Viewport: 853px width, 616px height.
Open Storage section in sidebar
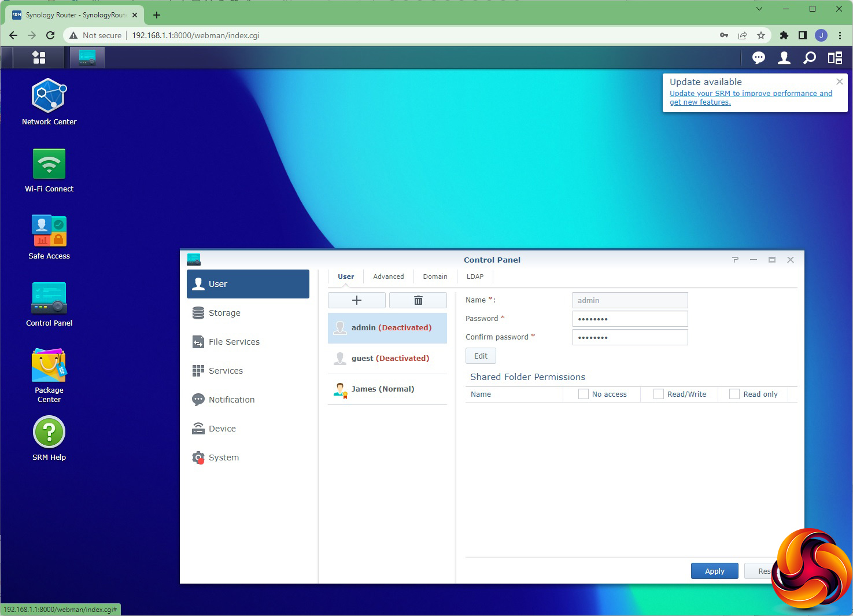(248, 313)
